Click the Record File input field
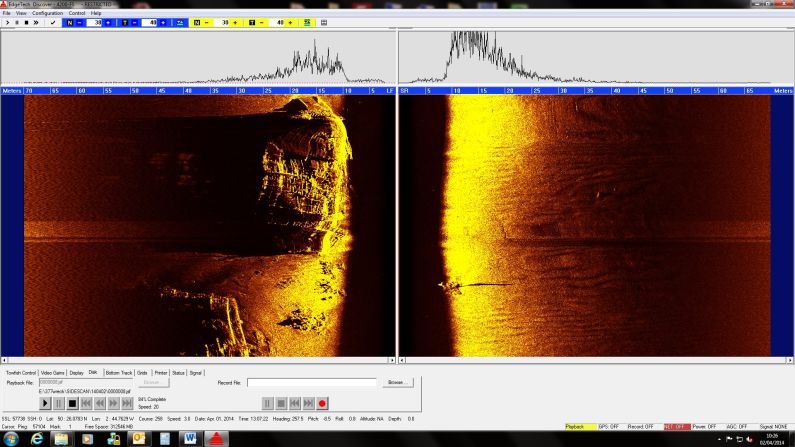This screenshot has height=447, width=795. click(312, 383)
